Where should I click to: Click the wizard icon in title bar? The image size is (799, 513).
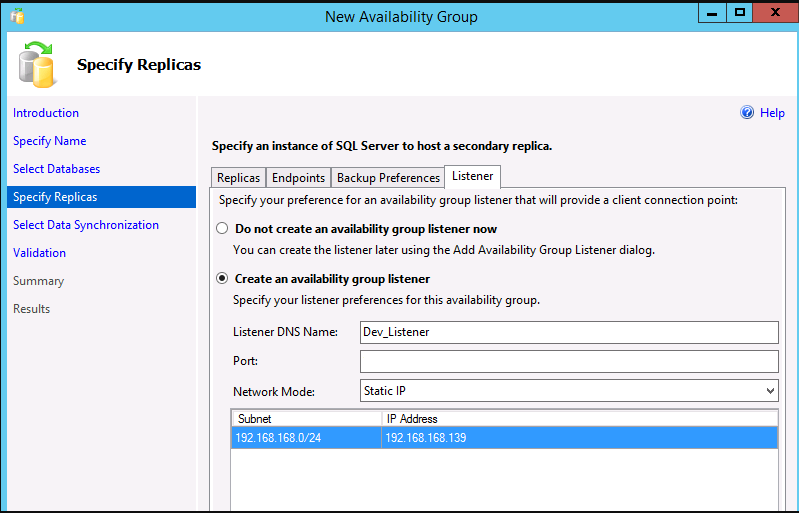click(17, 16)
